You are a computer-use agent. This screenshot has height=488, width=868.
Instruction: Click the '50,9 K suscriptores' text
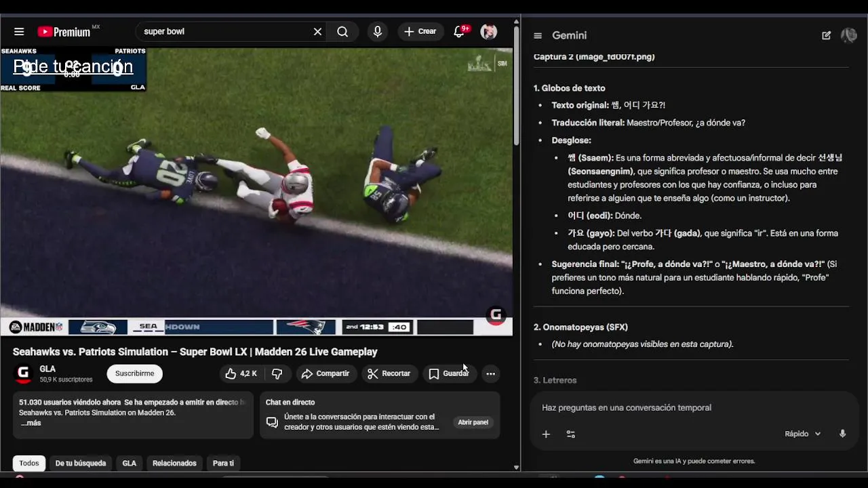(66, 380)
